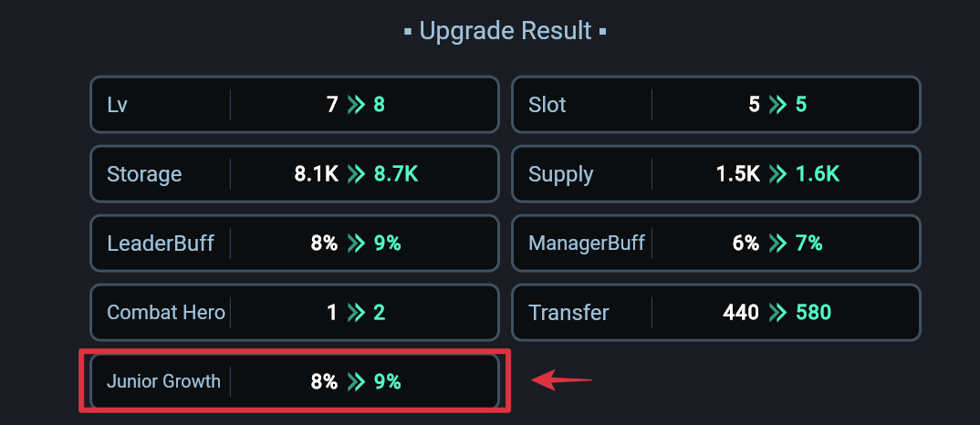
Task: Click the ManagerBuff double-chevron arrow icon
Action: point(777,244)
